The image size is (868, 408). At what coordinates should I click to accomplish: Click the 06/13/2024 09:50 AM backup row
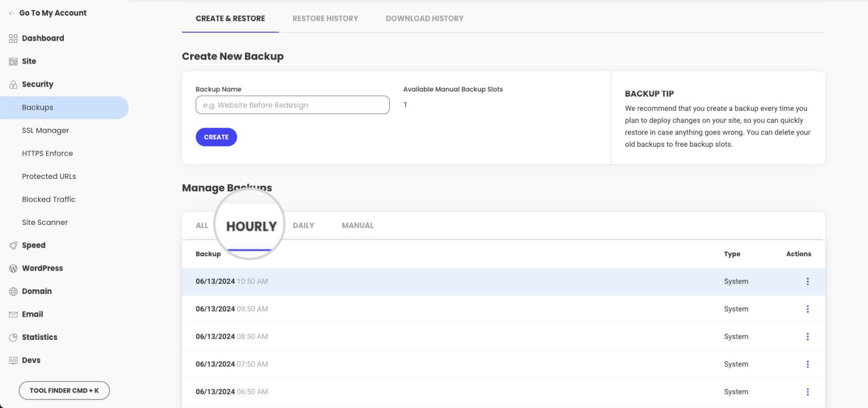coord(504,309)
